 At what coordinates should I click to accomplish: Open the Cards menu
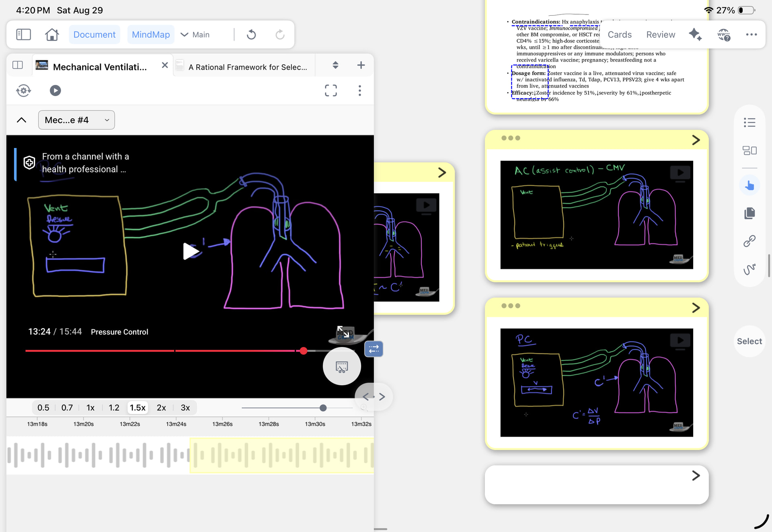point(620,35)
